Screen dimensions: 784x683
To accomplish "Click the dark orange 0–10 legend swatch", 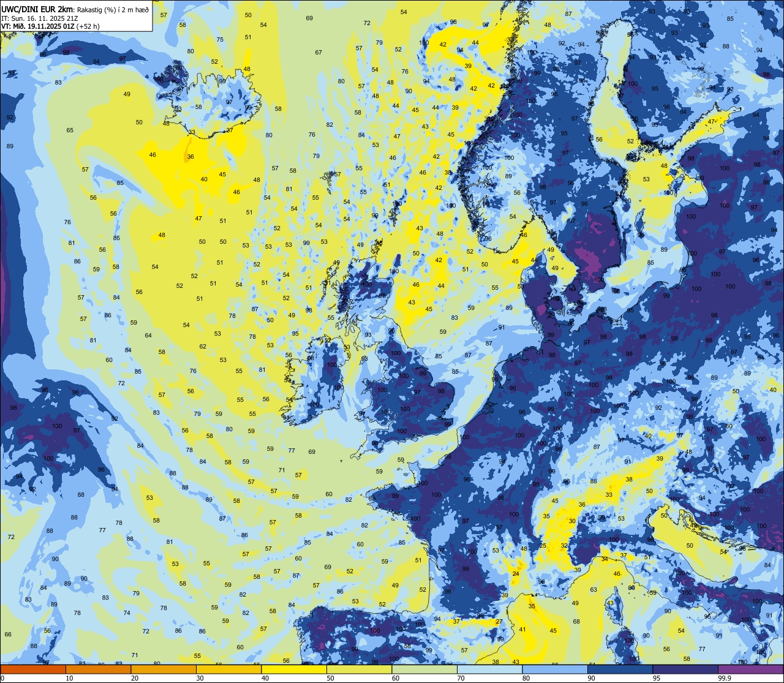I will coord(33,670).
